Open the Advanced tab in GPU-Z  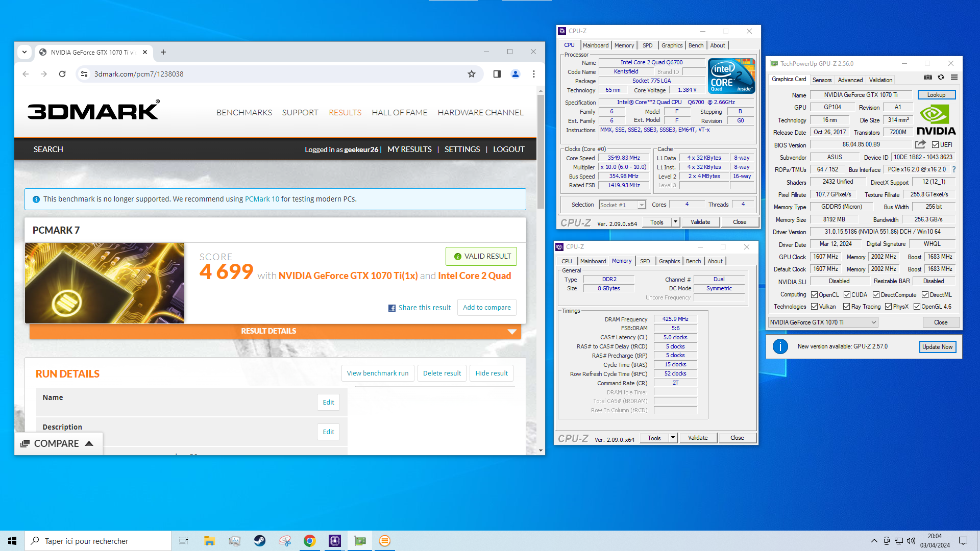850,80
